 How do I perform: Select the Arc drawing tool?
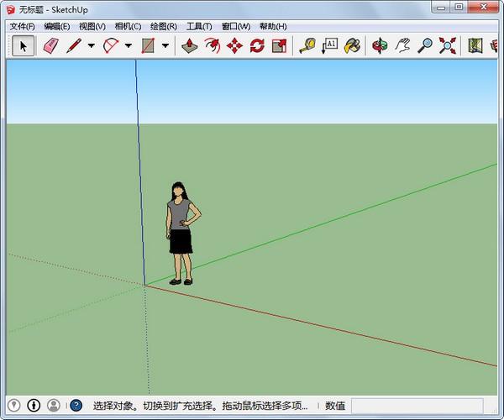pyautogui.click(x=111, y=45)
